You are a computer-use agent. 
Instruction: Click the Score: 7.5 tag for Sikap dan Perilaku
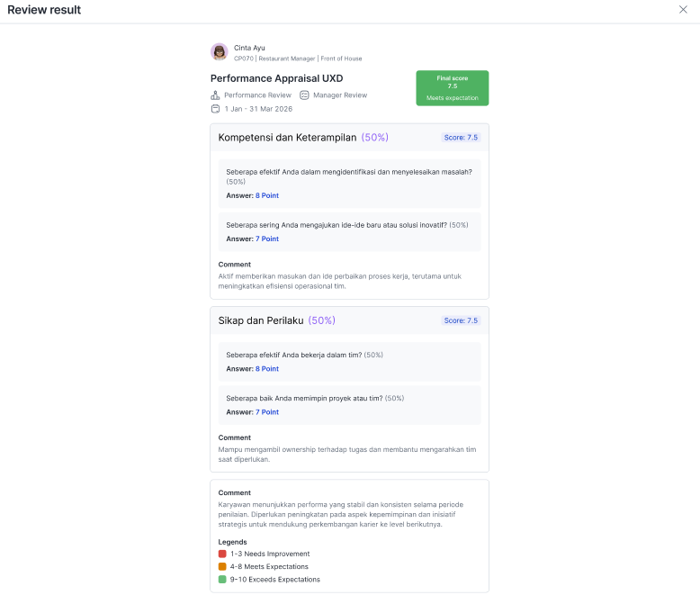pyautogui.click(x=461, y=320)
